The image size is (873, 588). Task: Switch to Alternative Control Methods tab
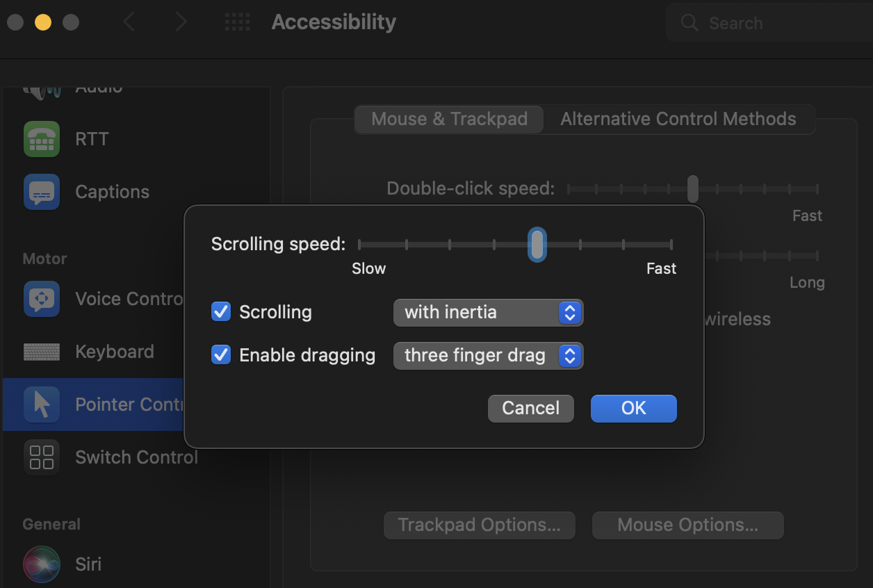point(678,119)
